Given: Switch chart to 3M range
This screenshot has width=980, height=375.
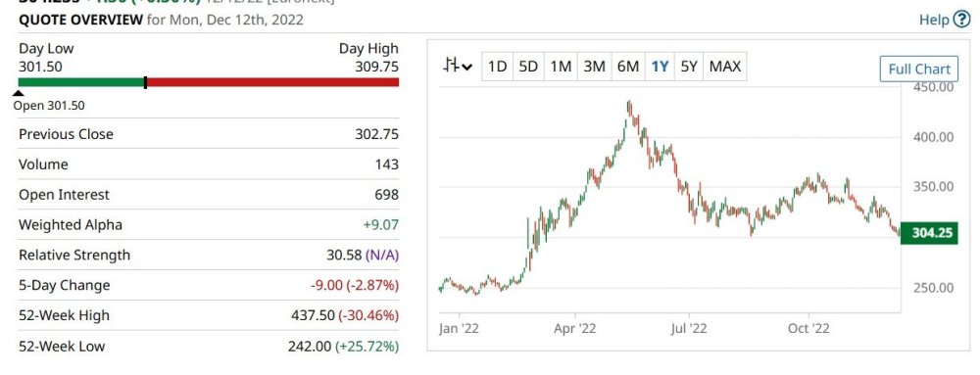Looking at the screenshot, I should point(594,67).
